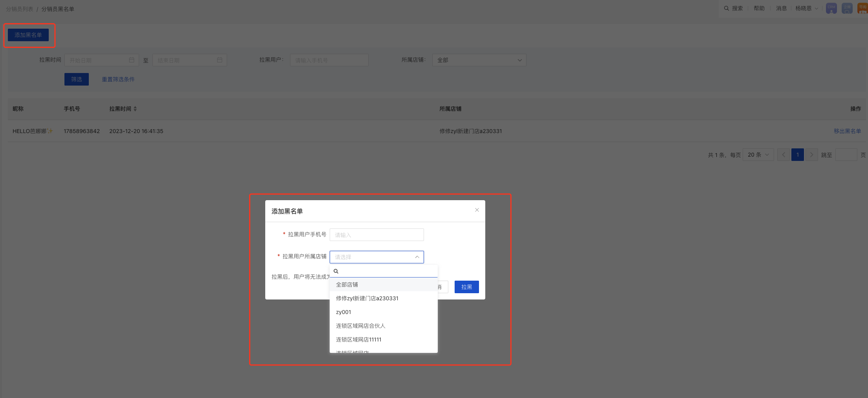Go to the previous page arrow
Image resolution: width=868 pixels, height=398 pixels.
tap(783, 155)
